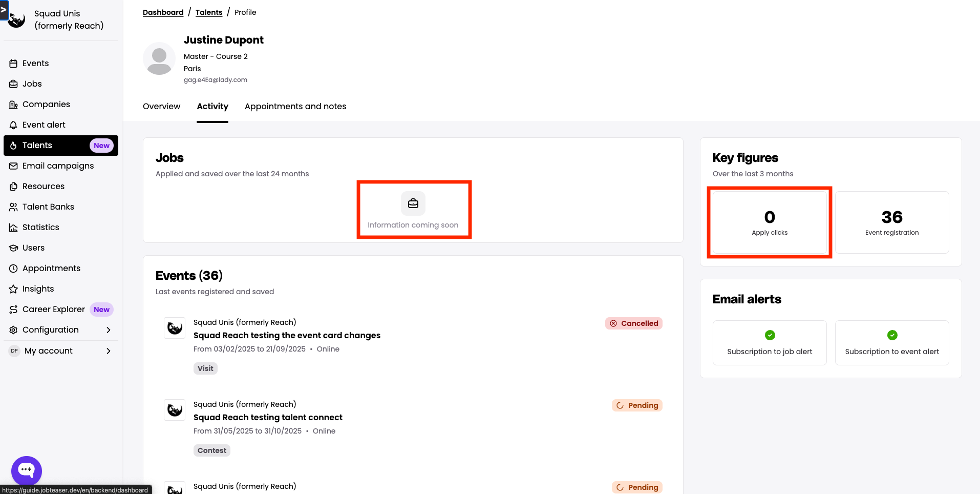
Task: Open the Talent Banks menu item
Action: point(48,207)
